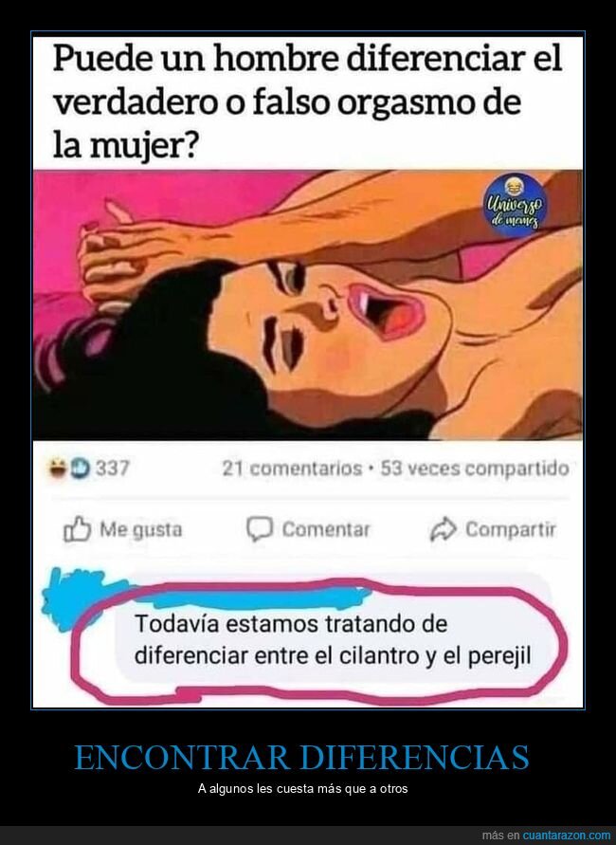Click the subtitle A algunos les cuesta
This screenshot has width=616, height=845.
(x=302, y=789)
